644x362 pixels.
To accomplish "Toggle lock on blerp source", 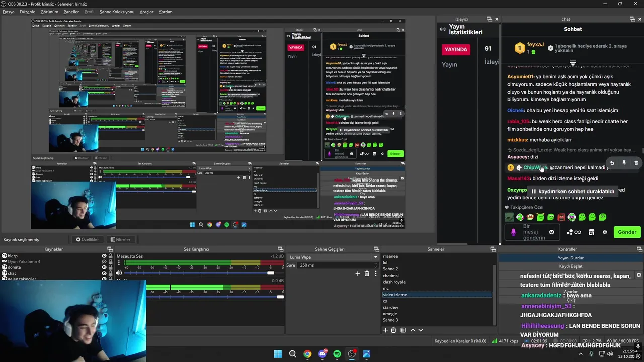I will [110, 256].
